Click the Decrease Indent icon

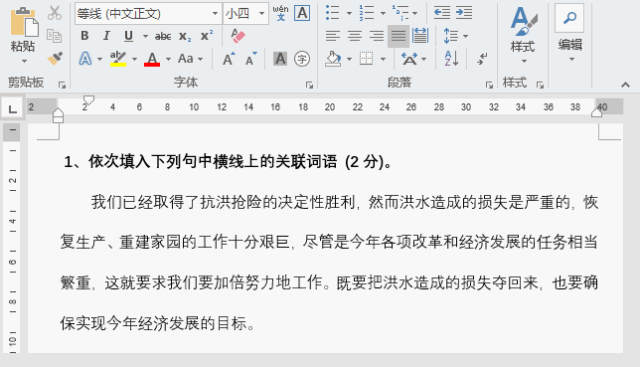pyautogui.click(x=442, y=13)
